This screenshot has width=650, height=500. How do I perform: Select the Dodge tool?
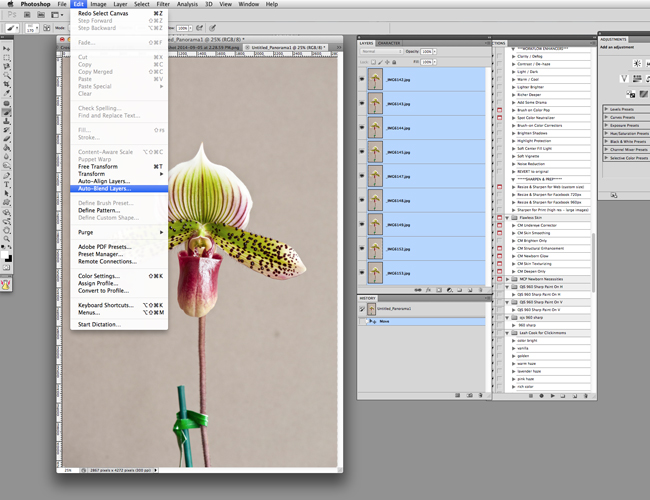7,165
